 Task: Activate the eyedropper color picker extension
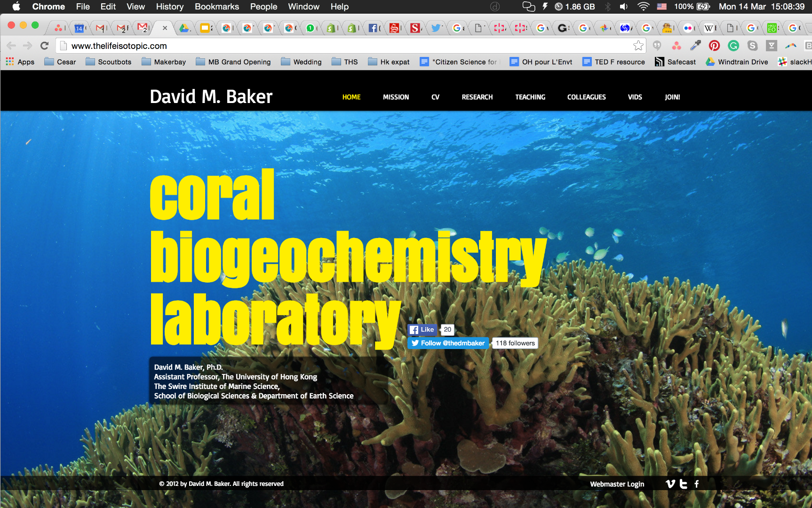pos(695,46)
